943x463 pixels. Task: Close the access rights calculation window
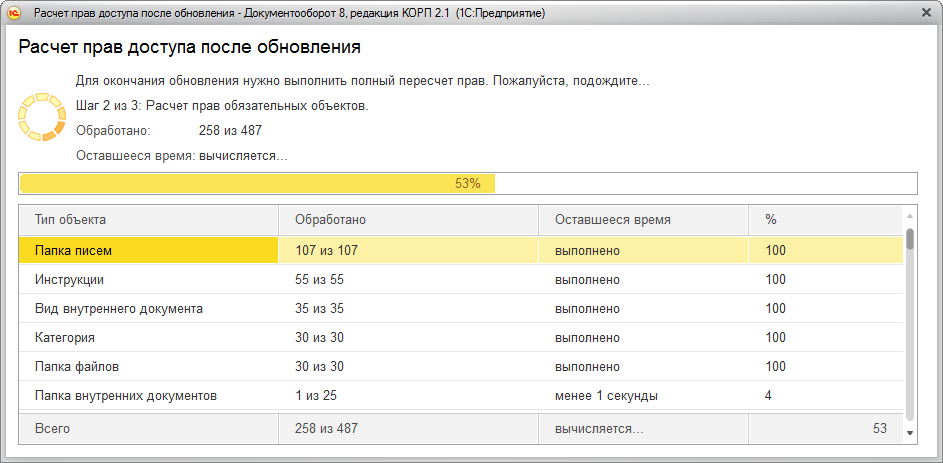point(925,12)
